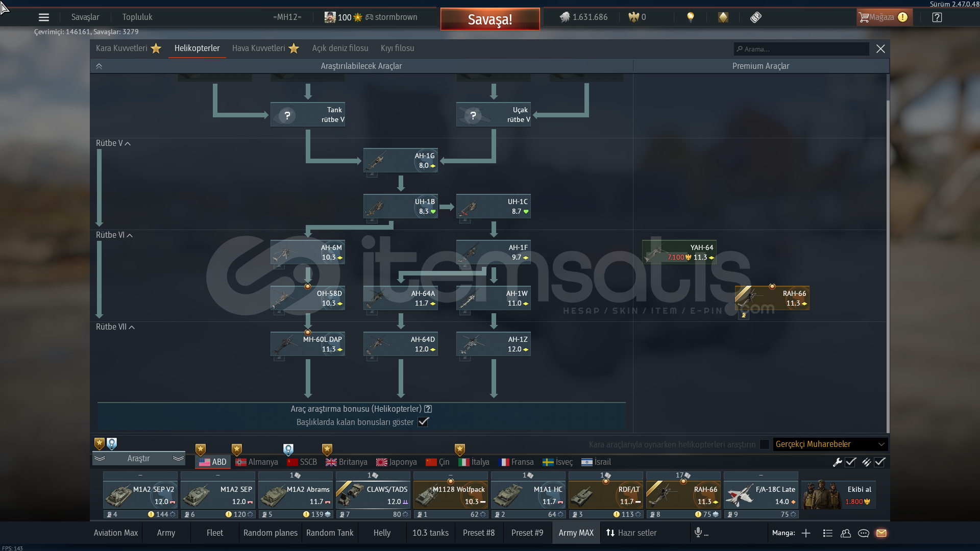Screen dimensions: 980x551
Task: Click the Savaşa! battle button
Action: [x=490, y=19]
